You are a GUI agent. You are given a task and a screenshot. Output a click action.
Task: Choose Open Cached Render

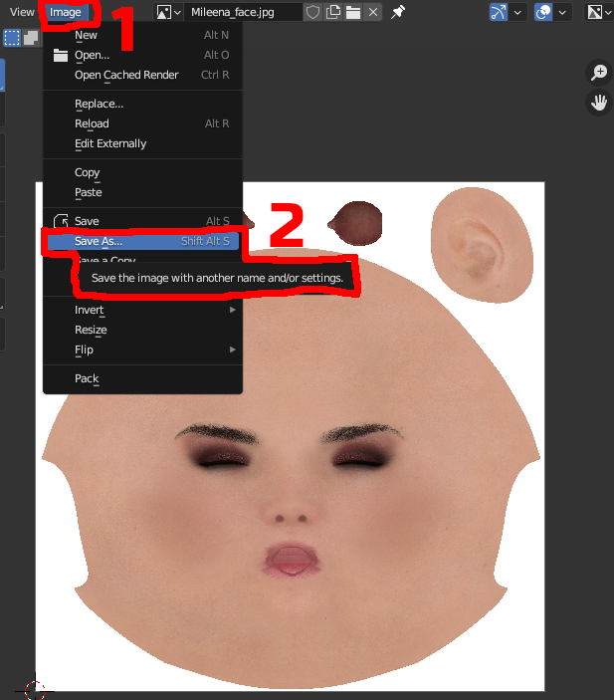(x=142, y=75)
